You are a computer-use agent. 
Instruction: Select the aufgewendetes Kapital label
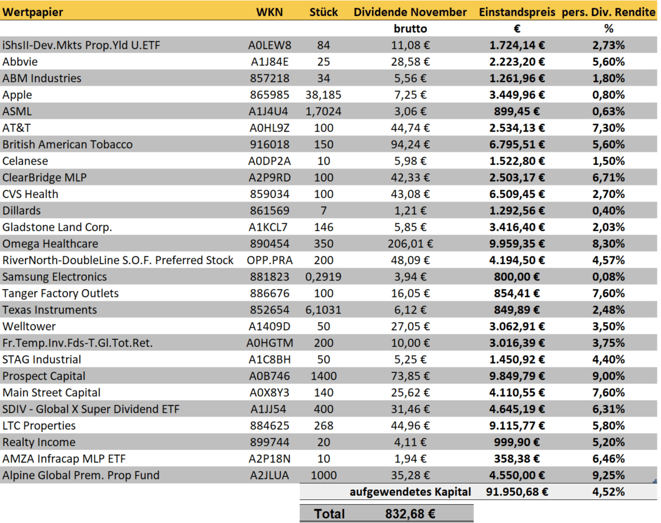tap(410, 492)
